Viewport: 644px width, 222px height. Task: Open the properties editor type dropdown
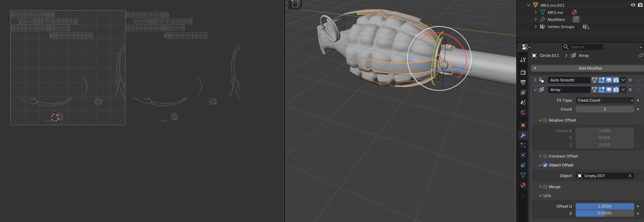click(x=526, y=47)
